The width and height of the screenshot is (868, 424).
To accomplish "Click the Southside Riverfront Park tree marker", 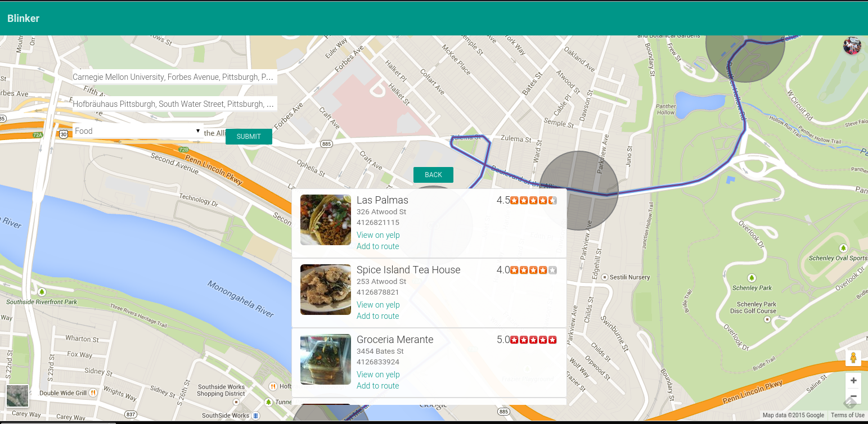I will (x=41, y=292).
